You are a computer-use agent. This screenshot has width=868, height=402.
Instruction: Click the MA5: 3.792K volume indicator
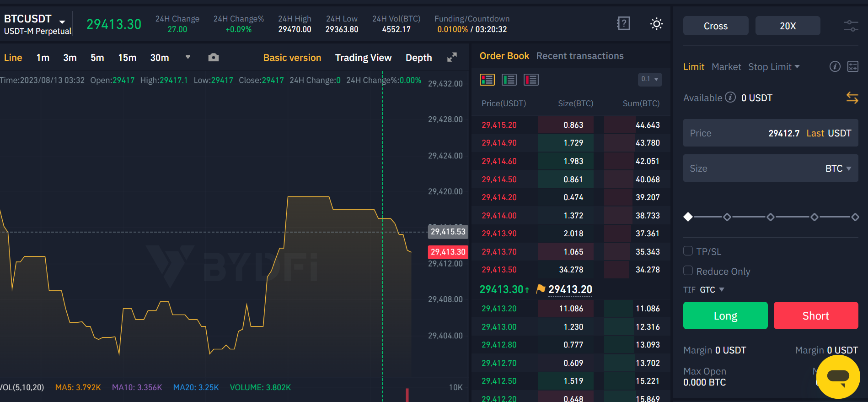[78, 387]
